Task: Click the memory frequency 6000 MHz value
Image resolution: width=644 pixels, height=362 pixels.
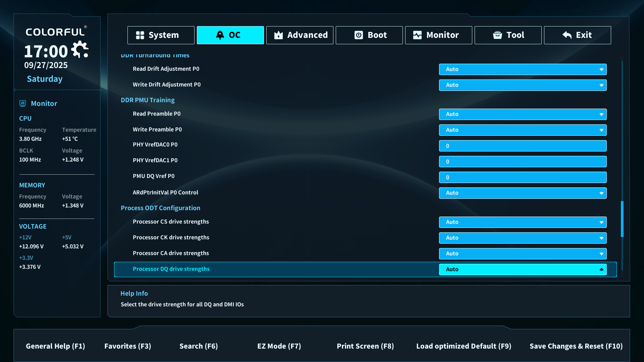Action: [x=32, y=205]
